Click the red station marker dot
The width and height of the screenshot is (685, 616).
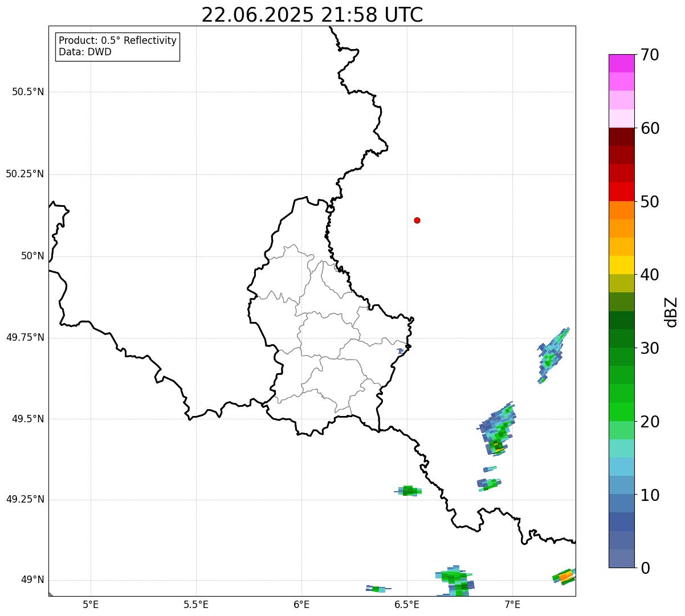coord(417,220)
